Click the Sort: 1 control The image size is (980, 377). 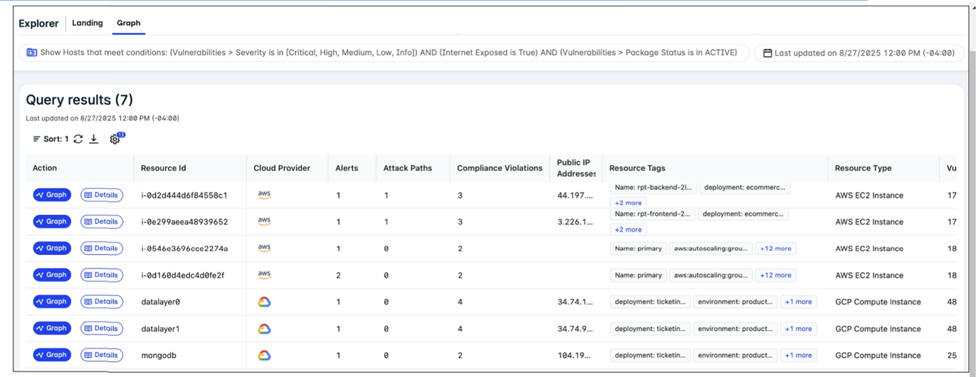(x=51, y=139)
